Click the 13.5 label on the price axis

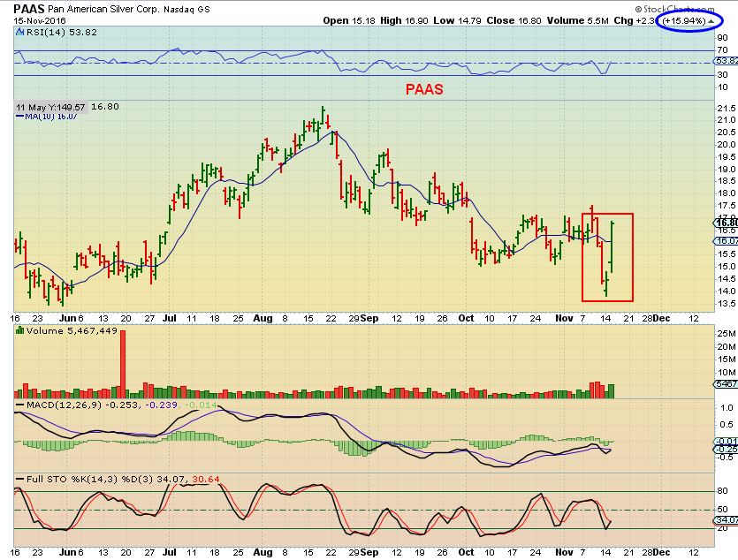[x=727, y=303]
